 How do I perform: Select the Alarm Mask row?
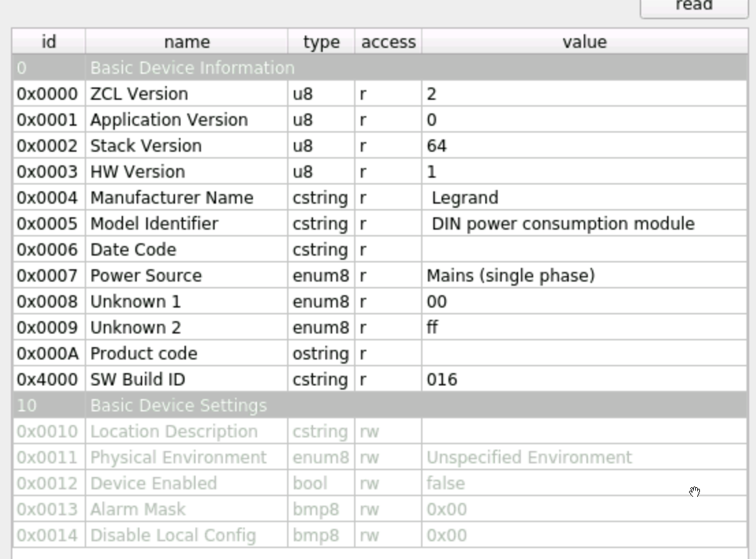[380, 509]
